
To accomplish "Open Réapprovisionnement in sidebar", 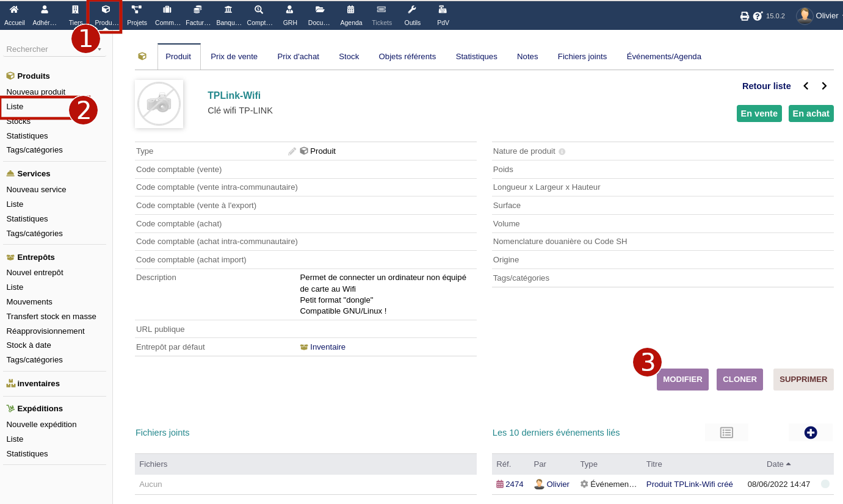I will [46, 331].
